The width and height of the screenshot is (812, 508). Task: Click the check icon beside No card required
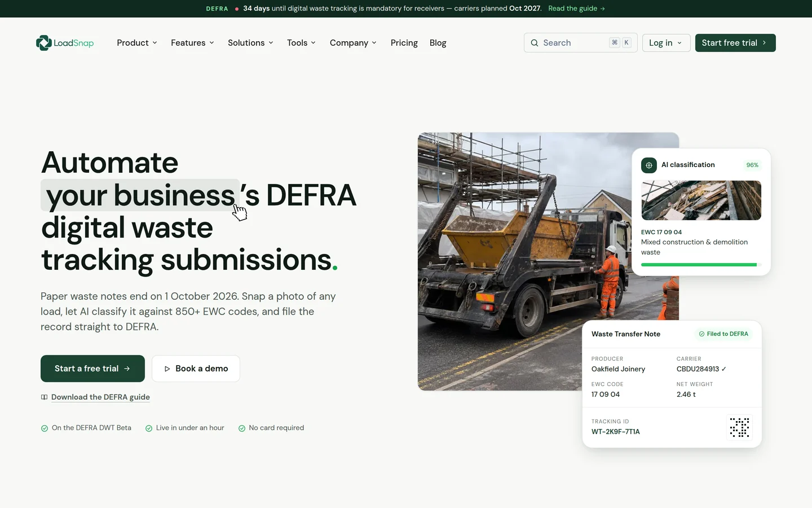(242, 428)
